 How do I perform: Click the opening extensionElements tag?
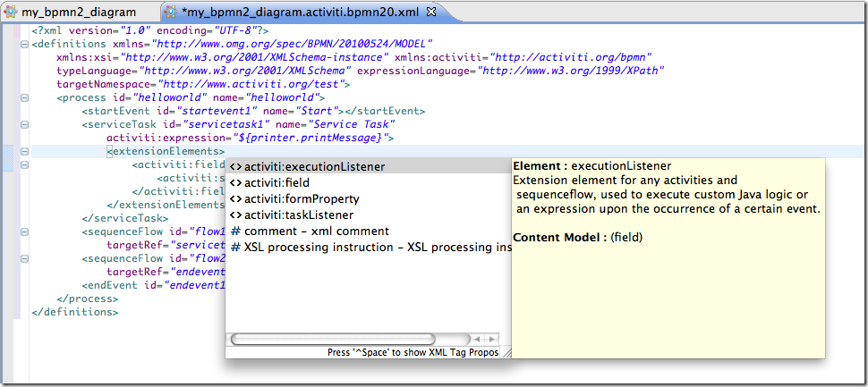(166, 151)
